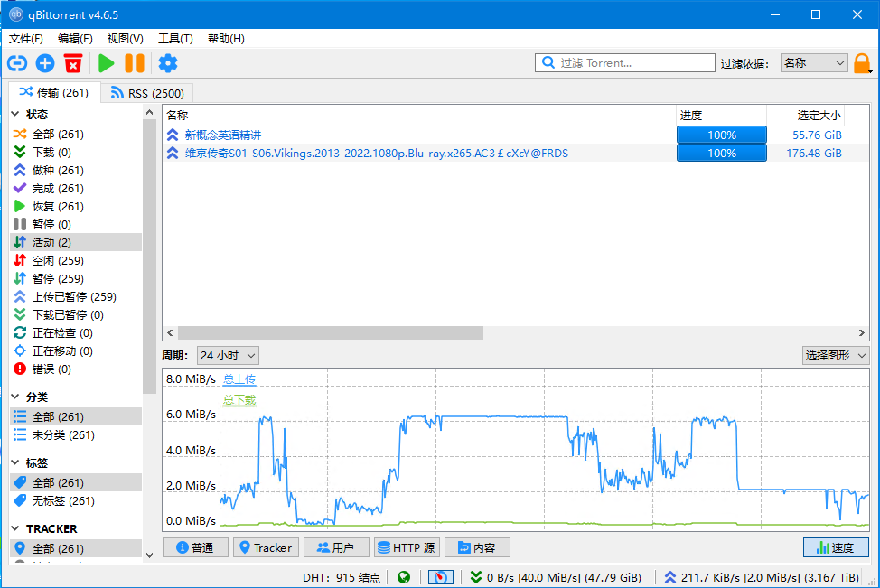The height and width of the screenshot is (588, 880).
Task: Click the green resume play icon
Action: [106, 63]
